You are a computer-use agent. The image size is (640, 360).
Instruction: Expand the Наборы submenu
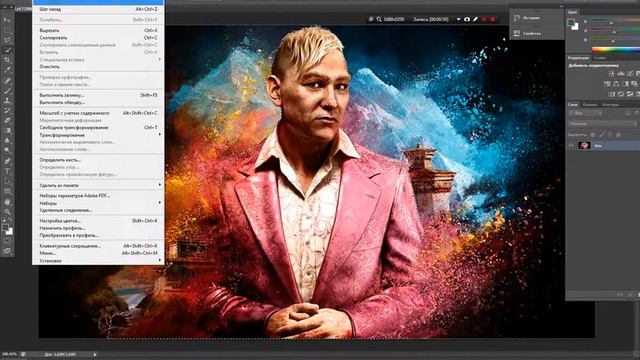click(98, 203)
